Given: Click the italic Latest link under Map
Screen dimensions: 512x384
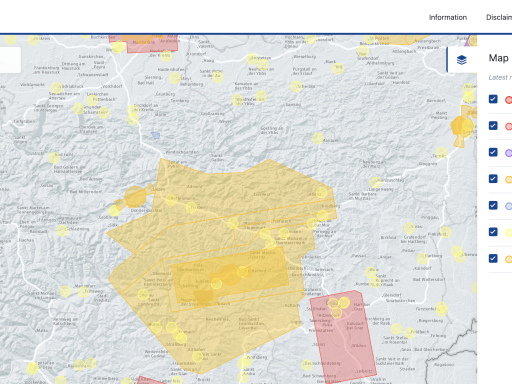Looking at the screenshot, I should pos(500,77).
